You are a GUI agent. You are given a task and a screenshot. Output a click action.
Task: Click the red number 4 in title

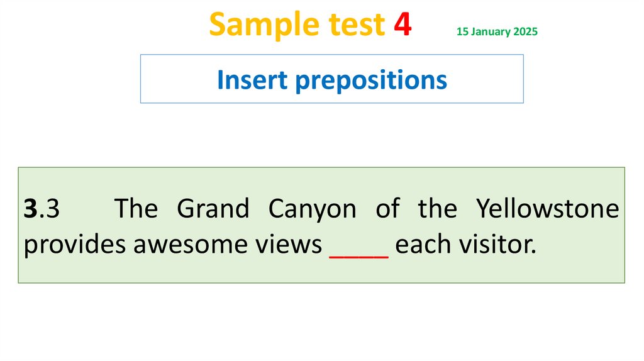tap(402, 25)
